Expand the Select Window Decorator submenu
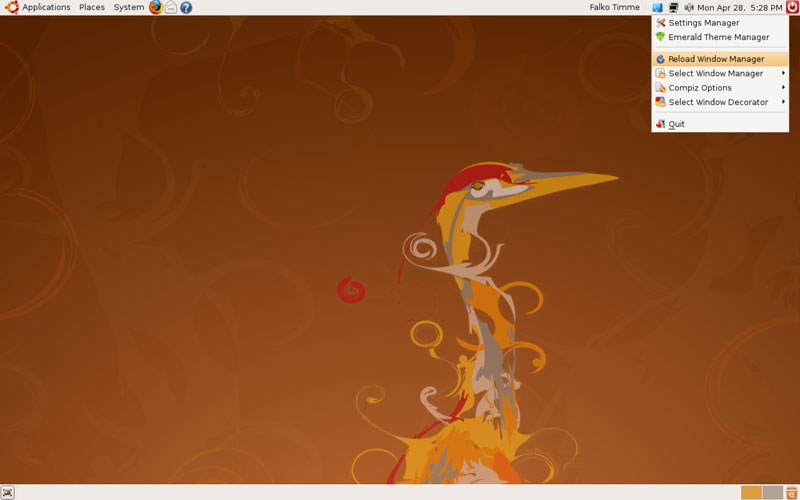800x500 pixels. coord(720,102)
